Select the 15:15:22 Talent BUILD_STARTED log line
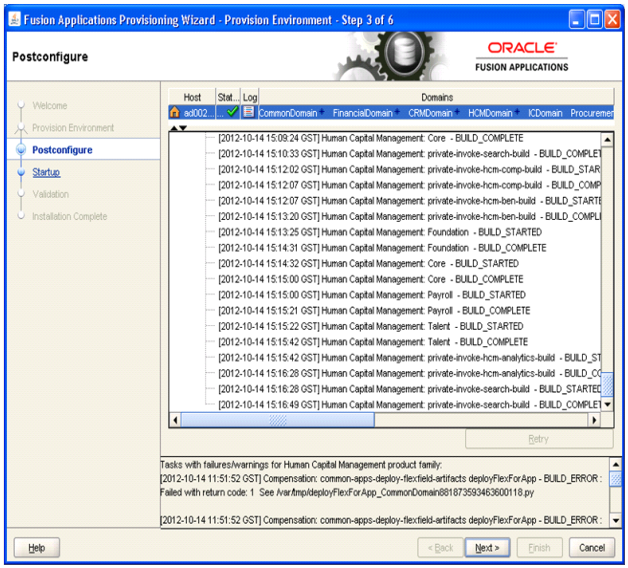This screenshot has height=568, width=628. tap(370, 326)
